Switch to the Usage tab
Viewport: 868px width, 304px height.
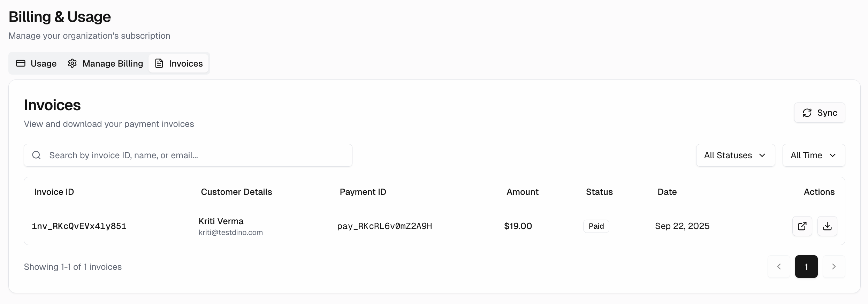pos(37,63)
